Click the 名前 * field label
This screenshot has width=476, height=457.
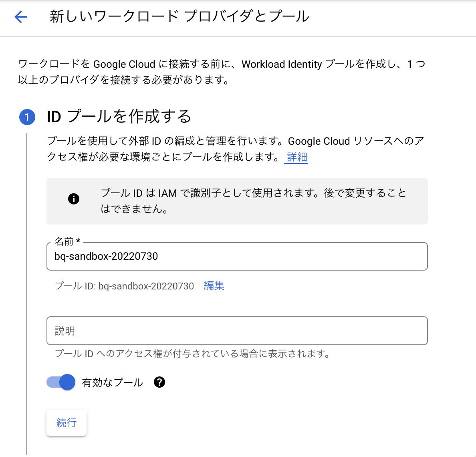tap(67, 241)
